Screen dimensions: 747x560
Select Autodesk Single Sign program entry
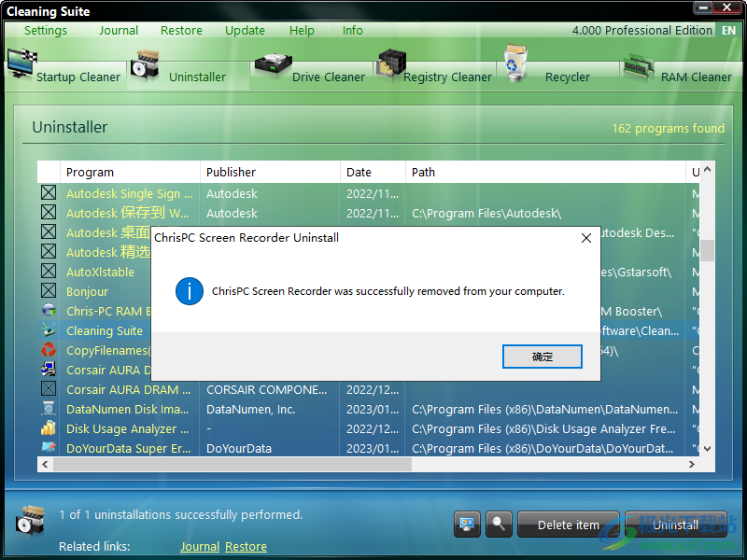(x=129, y=193)
